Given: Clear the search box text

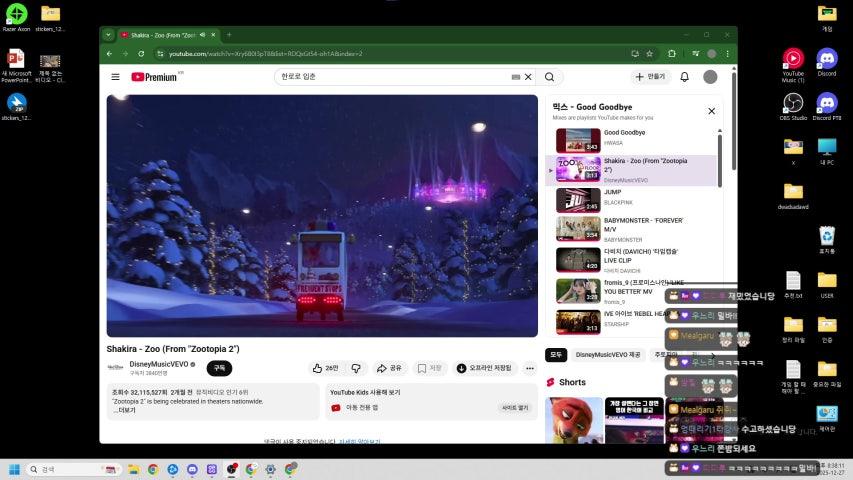Looking at the screenshot, I should (528, 77).
